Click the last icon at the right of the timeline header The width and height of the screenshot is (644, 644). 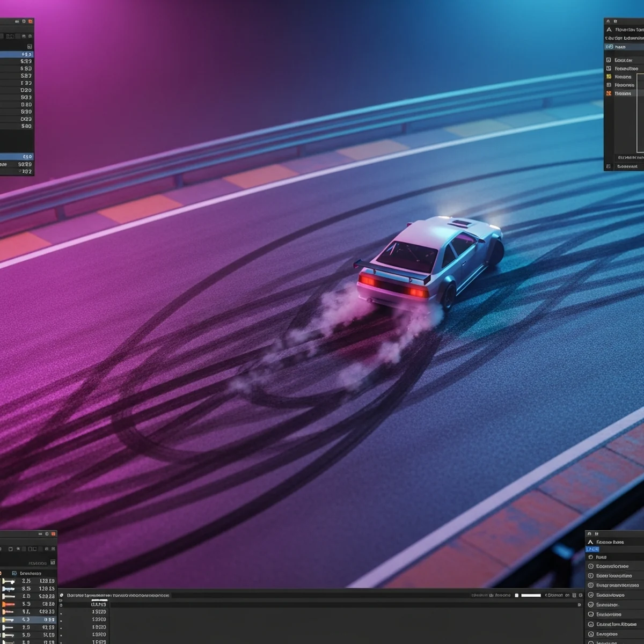click(581, 595)
